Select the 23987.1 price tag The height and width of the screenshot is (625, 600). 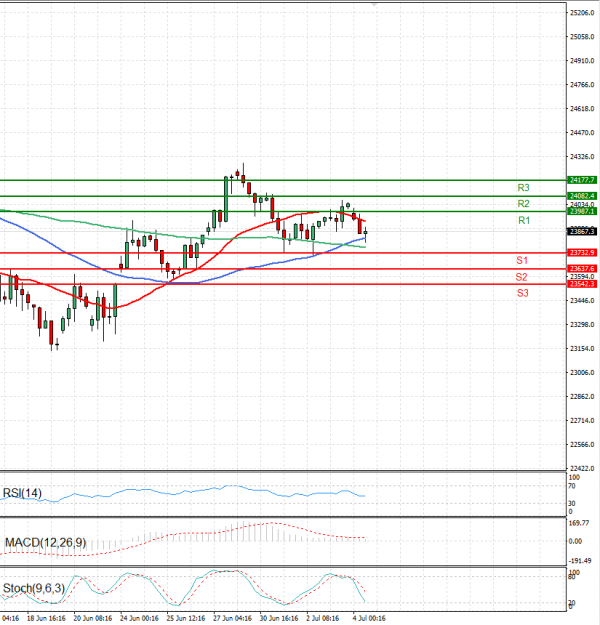582,211
